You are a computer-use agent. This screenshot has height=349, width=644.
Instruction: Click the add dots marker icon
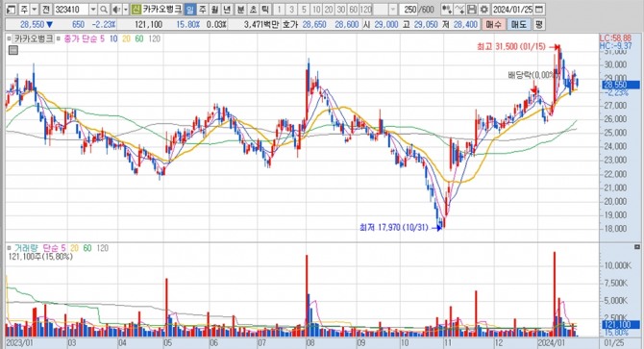pos(447,9)
